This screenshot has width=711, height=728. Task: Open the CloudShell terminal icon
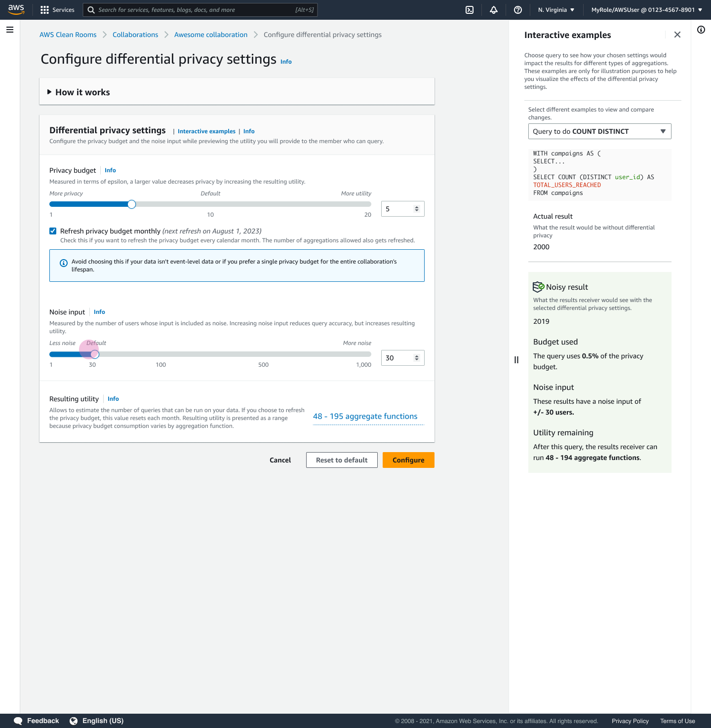click(x=470, y=10)
